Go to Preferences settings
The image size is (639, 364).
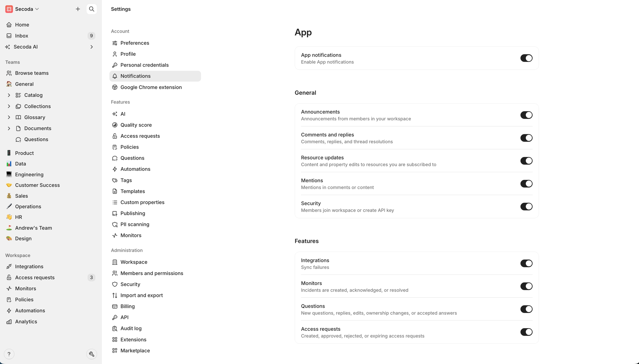click(135, 43)
